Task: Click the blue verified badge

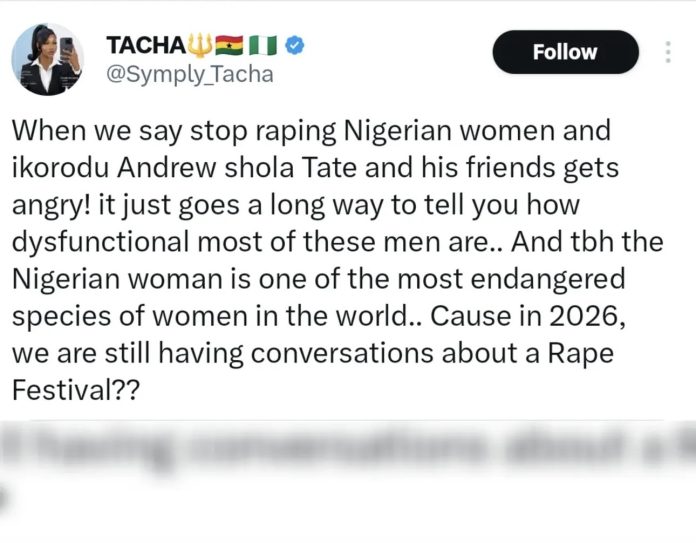Action: (296, 45)
